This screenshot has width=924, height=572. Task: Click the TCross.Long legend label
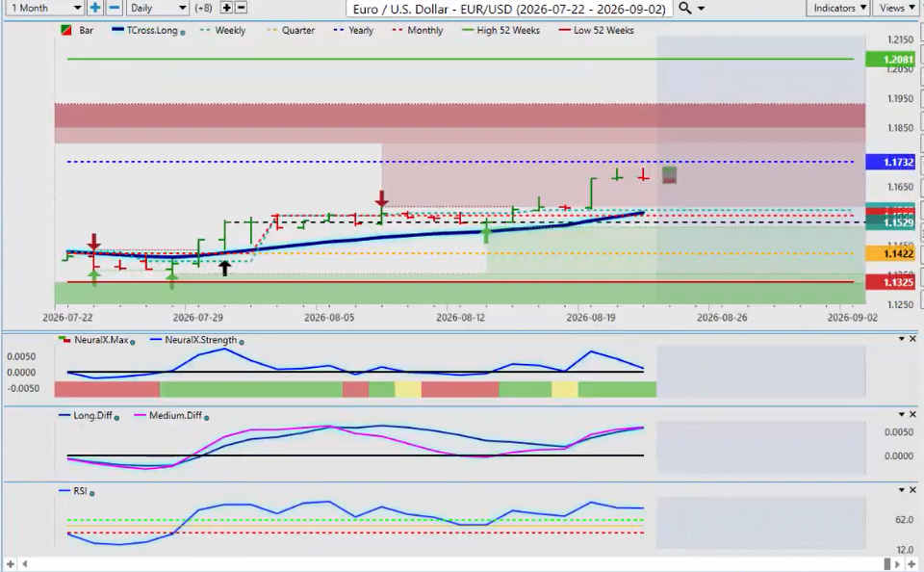[152, 30]
